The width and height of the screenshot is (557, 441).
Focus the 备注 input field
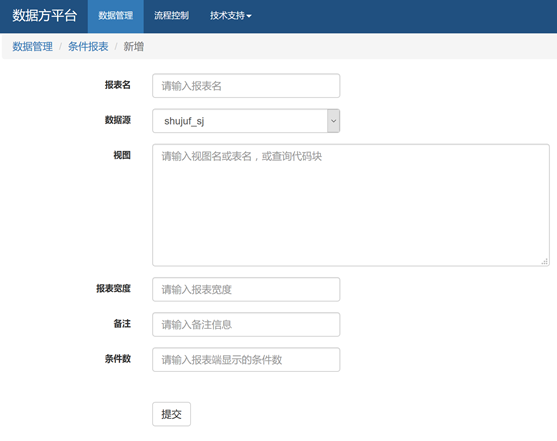246,324
